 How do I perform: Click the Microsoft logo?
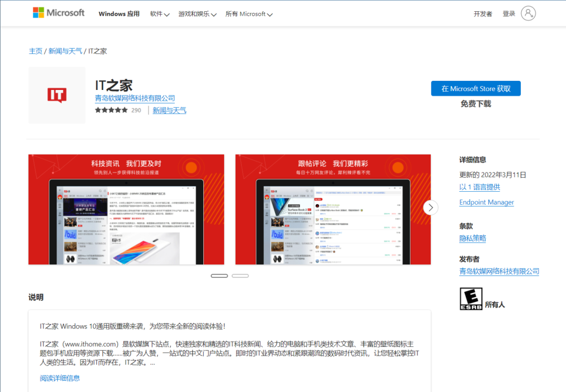[58, 13]
